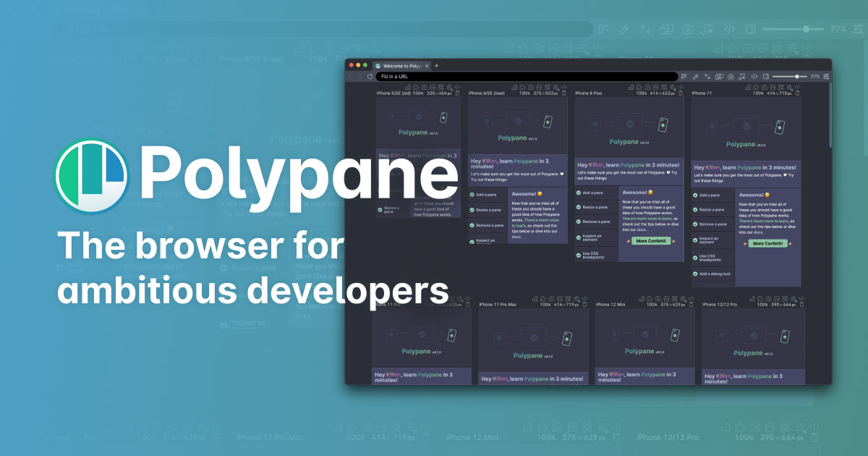Toggle 'Add a debug tool' check in iPhone 11 pane
Viewport: 868px width, 456px height.
pyautogui.click(x=695, y=274)
